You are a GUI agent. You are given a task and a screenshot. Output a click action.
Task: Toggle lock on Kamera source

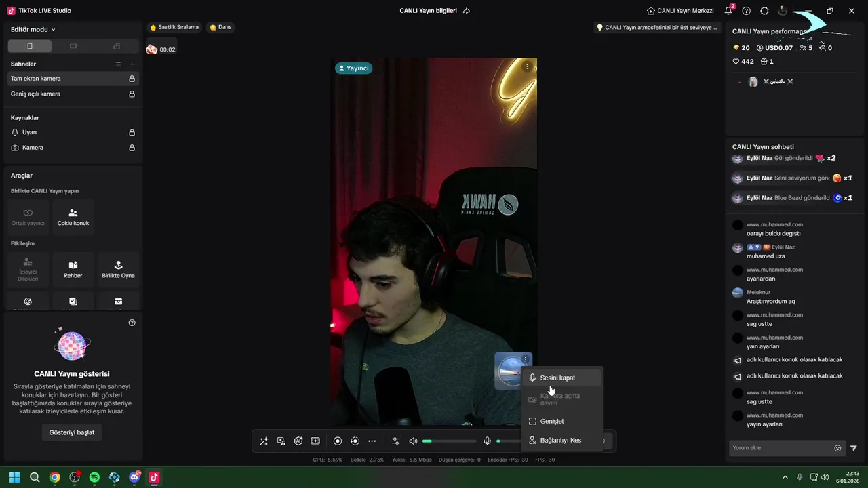pyautogui.click(x=132, y=148)
